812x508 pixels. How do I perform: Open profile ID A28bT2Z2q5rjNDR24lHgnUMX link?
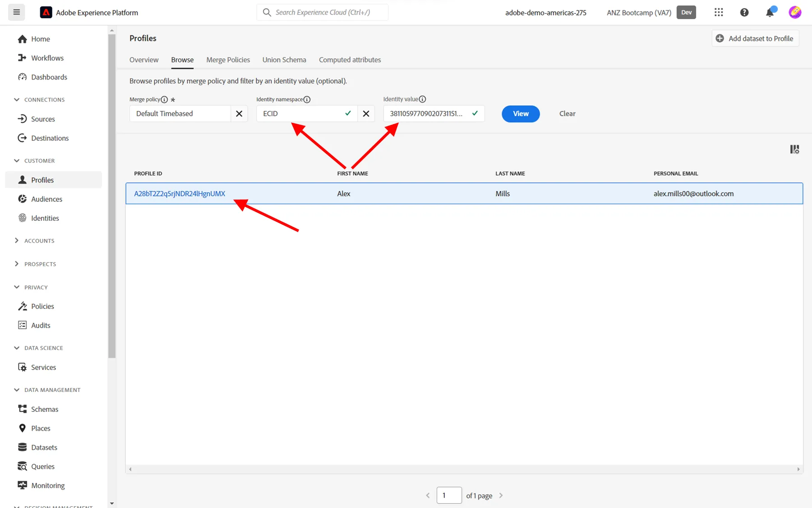tap(180, 194)
